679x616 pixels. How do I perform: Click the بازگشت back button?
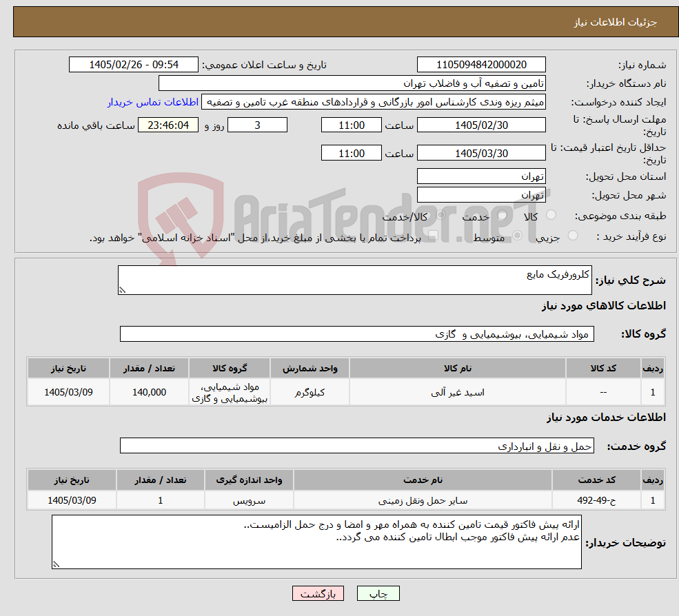(318, 593)
